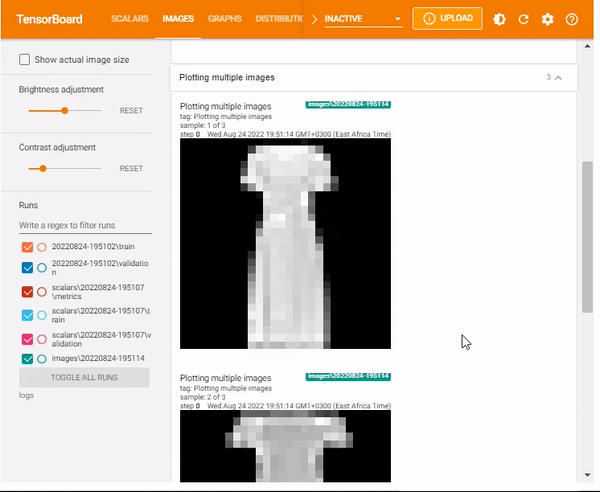Open settings gear icon
This screenshot has height=492, width=600.
point(548,19)
